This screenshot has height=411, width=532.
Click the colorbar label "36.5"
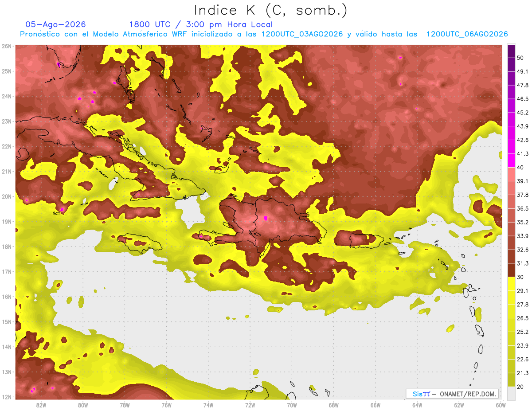tap(522, 208)
